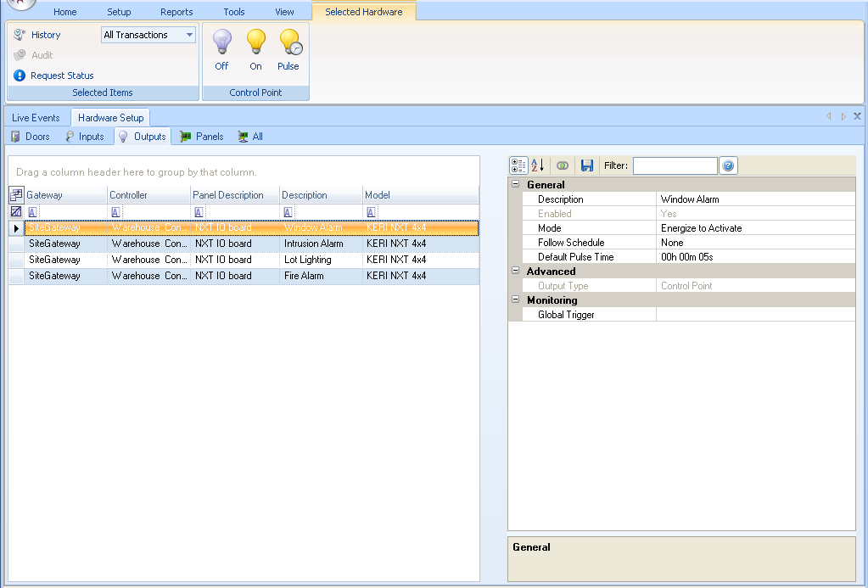
Task: Click the Request Status icon
Action: [20, 76]
